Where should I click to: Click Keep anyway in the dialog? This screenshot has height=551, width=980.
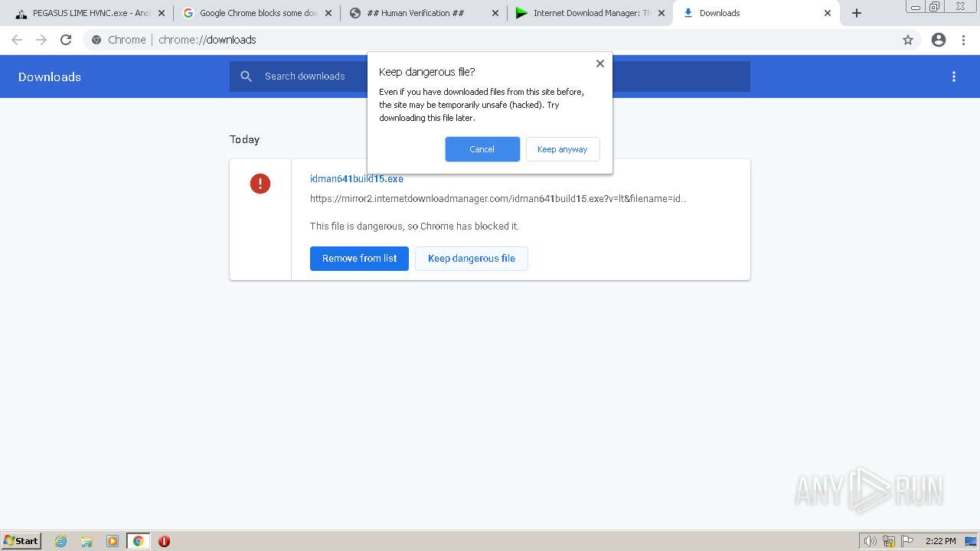point(563,149)
